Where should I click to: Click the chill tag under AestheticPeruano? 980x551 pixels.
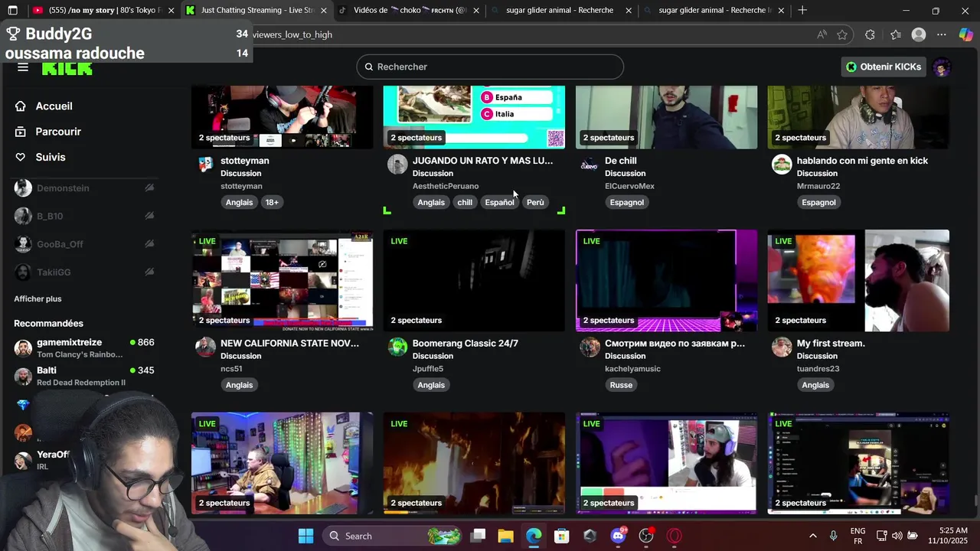pos(465,203)
